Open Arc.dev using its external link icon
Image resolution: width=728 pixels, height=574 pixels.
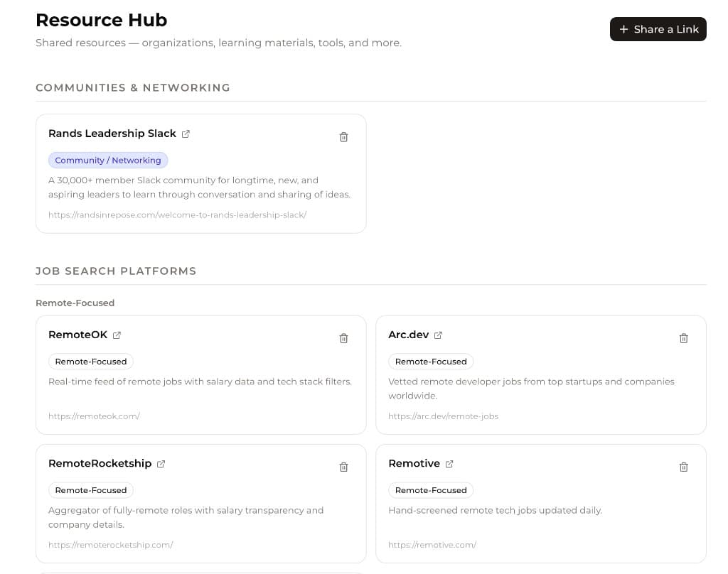click(x=438, y=335)
